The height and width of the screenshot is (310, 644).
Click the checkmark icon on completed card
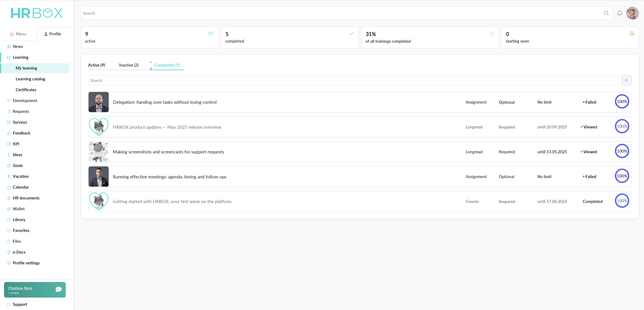351,33
